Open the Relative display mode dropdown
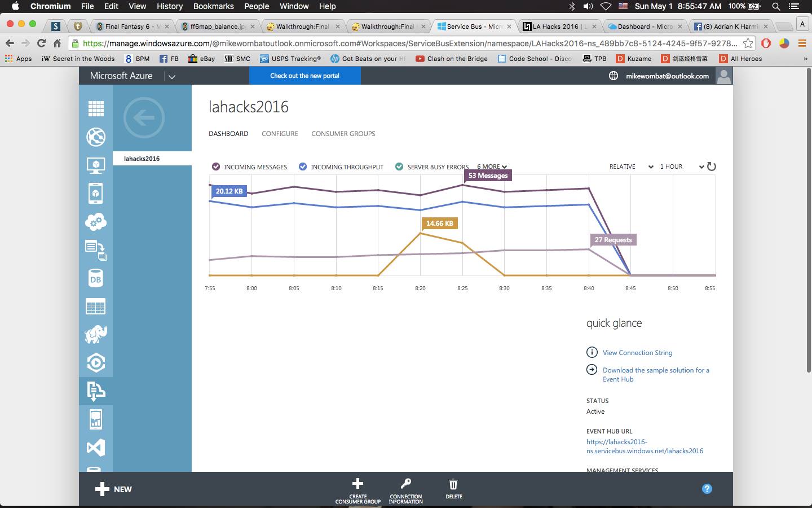The width and height of the screenshot is (812, 508). coord(631,167)
